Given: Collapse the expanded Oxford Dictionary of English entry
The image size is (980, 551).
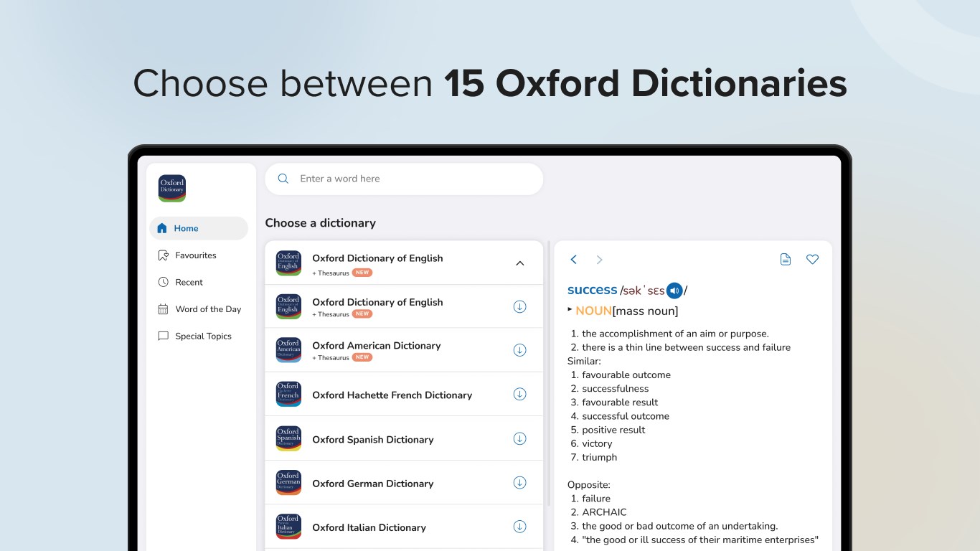Looking at the screenshot, I should tap(519, 263).
